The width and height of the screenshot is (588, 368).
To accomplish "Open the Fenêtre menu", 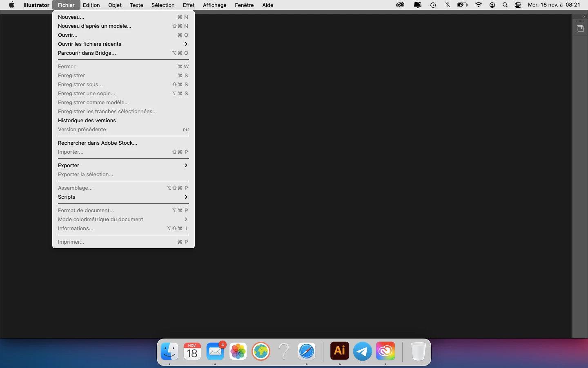I will click(x=244, y=5).
